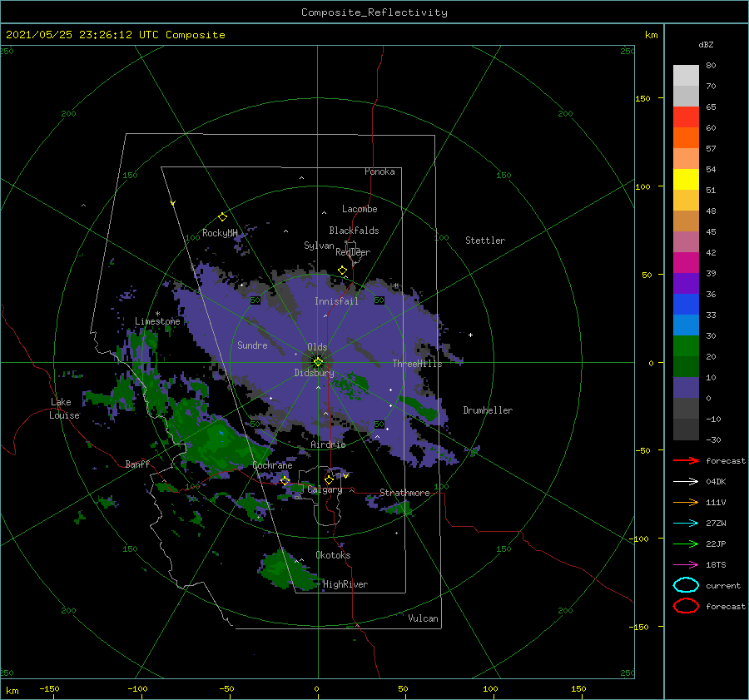This screenshot has width=749, height=700.
Task: Click the Sylvan label
Action: click(319, 246)
